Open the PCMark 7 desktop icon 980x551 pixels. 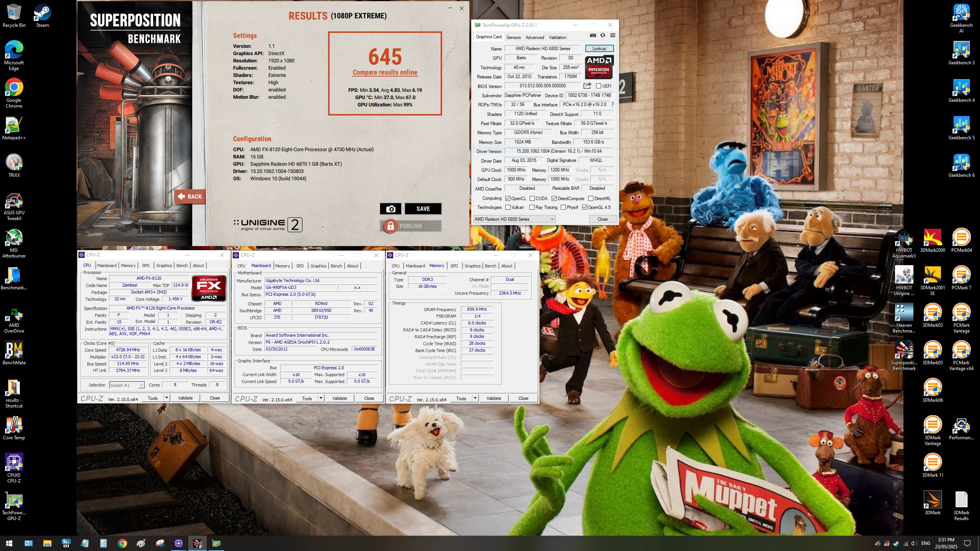click(x=961, y=278)
